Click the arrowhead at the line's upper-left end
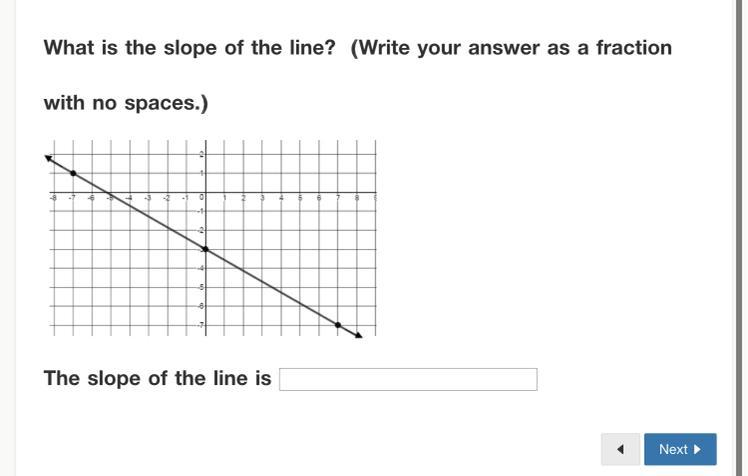Viewport: 748px width, 476px height. click(x=49, y=158)
